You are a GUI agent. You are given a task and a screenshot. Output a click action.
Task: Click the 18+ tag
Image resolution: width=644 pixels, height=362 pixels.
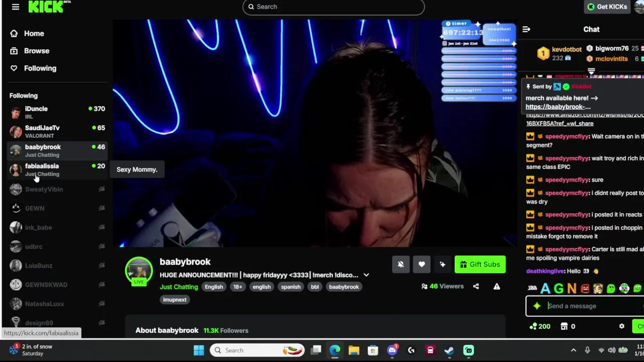[237, 287]
